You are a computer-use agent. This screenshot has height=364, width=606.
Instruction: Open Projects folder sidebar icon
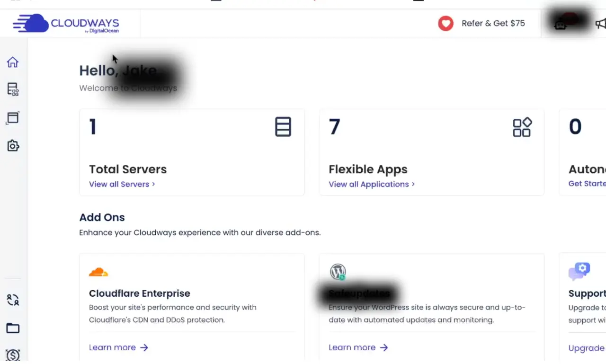pyautogui.click(x=13, y=328)
